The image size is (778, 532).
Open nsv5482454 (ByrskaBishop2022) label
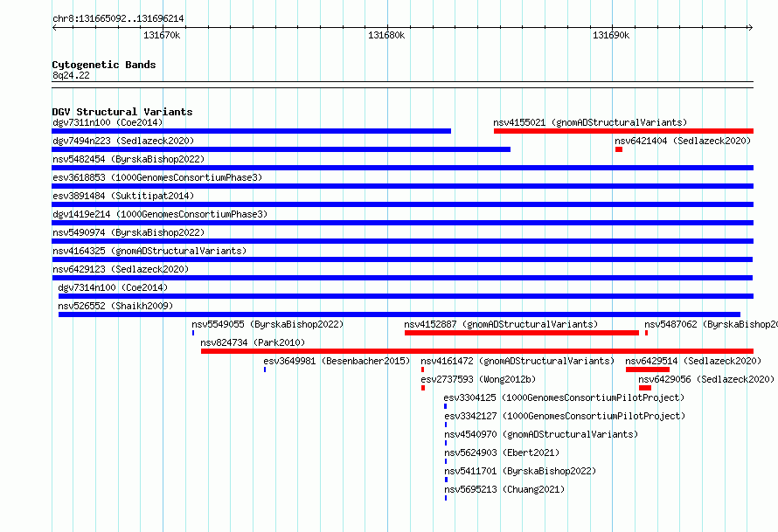[129, 159]
